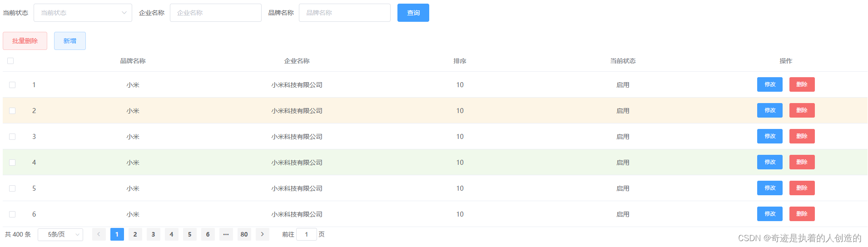Expand the 5条/页 page size selector
The image size is (868, 247).
point(60,234)
